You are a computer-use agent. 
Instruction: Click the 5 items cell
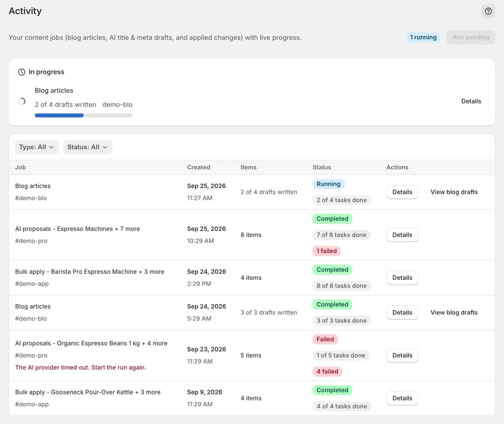251,355
